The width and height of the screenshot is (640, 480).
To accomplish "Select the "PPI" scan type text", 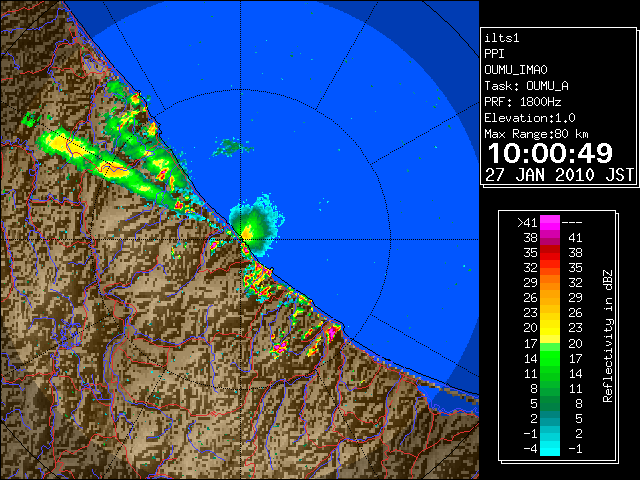I will coord(494,54).
